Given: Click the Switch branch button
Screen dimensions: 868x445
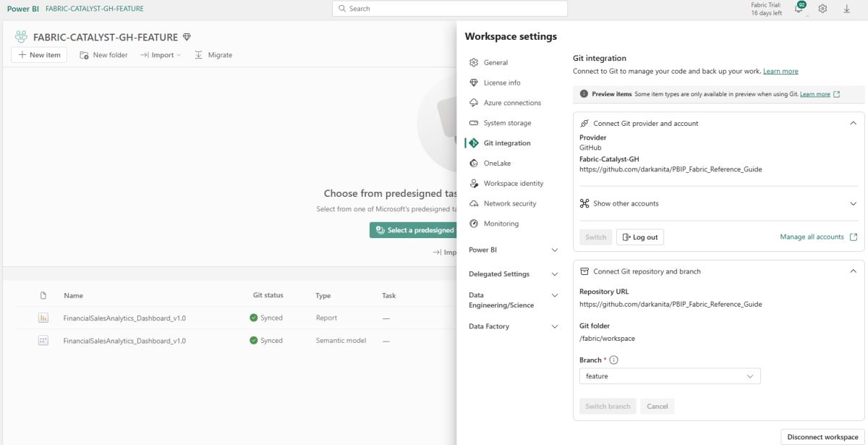Looking at the screenshot, I should [x=608, y=407].
